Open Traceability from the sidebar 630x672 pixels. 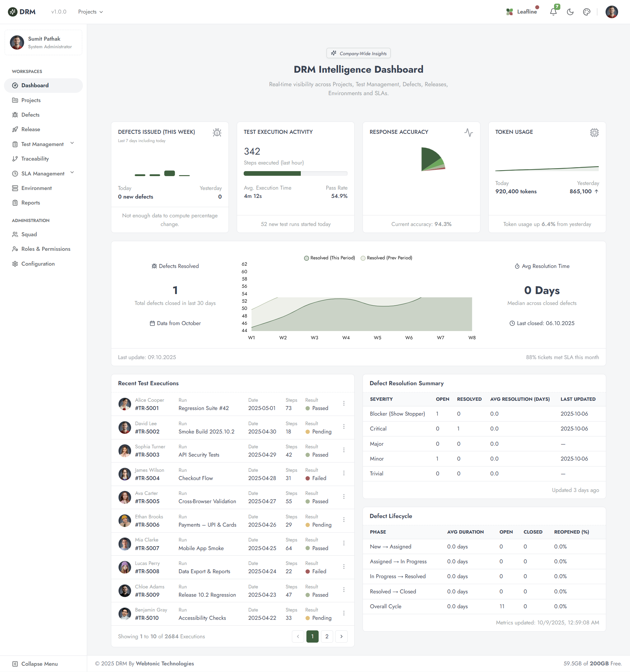[x=34, y=159]
